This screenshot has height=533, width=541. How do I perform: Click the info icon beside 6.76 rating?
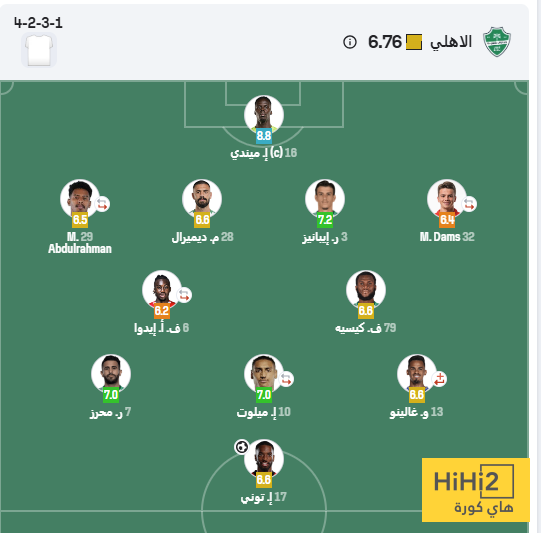pyautogui.click(x=350, y=42)
